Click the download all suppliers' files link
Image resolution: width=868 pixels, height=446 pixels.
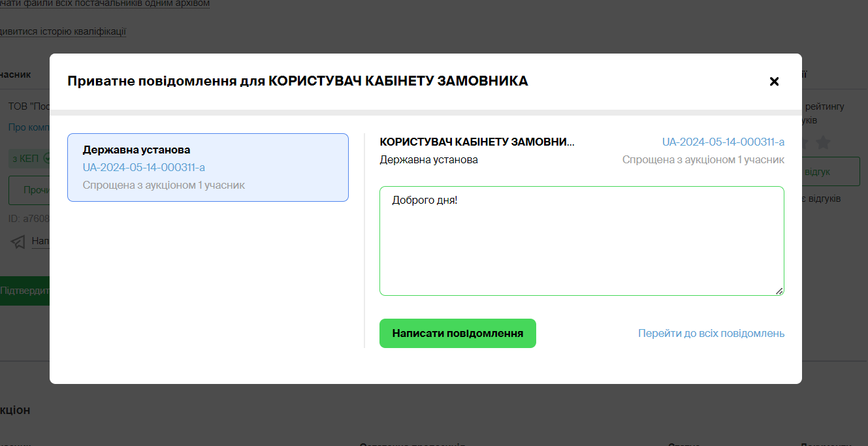point(104,4)
